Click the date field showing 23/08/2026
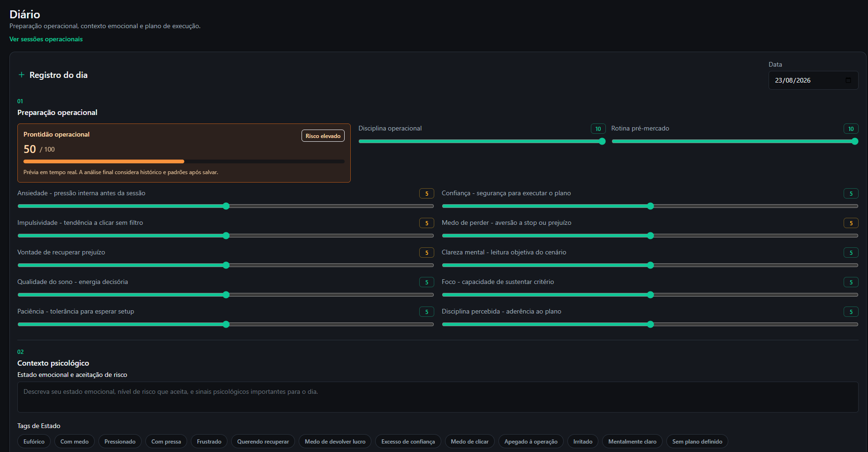 coord(813,80)
